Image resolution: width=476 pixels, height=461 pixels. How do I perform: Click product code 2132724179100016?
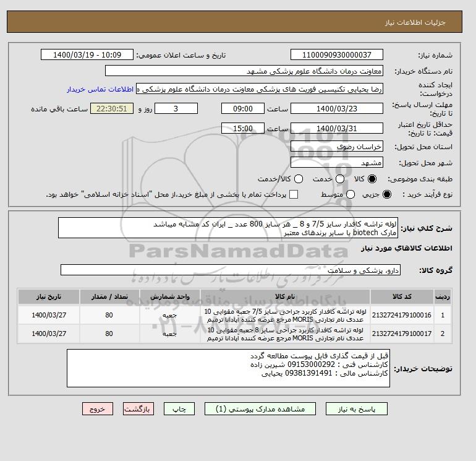pyautogui.click(x=402, y=315)
